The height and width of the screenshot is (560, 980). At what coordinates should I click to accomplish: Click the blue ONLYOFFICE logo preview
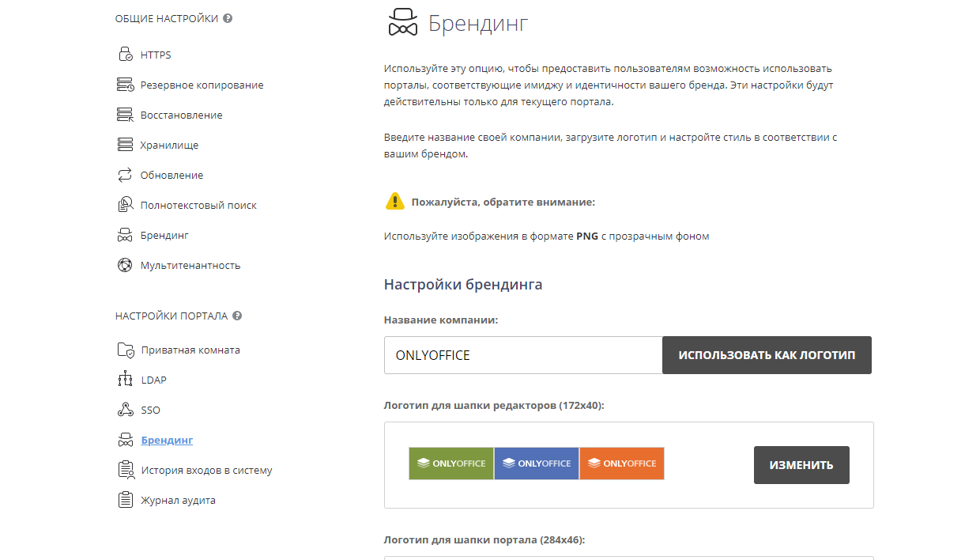(537, 464)
